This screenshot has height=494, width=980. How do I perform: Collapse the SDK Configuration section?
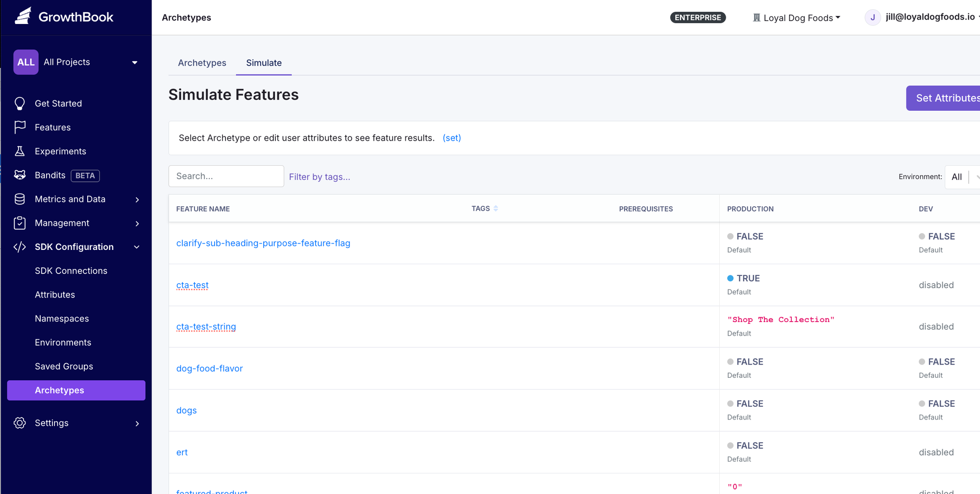point(137,247)
